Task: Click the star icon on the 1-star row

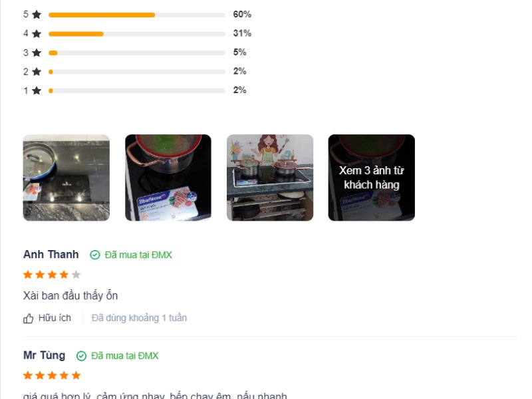Action: (37, 90)
